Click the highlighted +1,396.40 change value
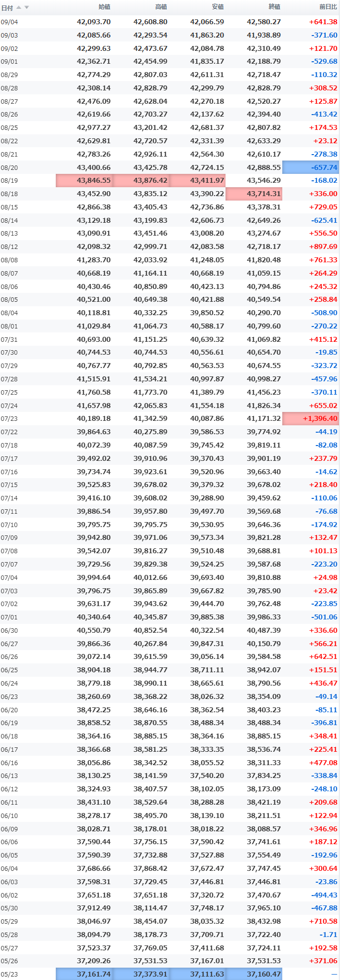Viewport: 340px width, 980px height. click(311, 419)
